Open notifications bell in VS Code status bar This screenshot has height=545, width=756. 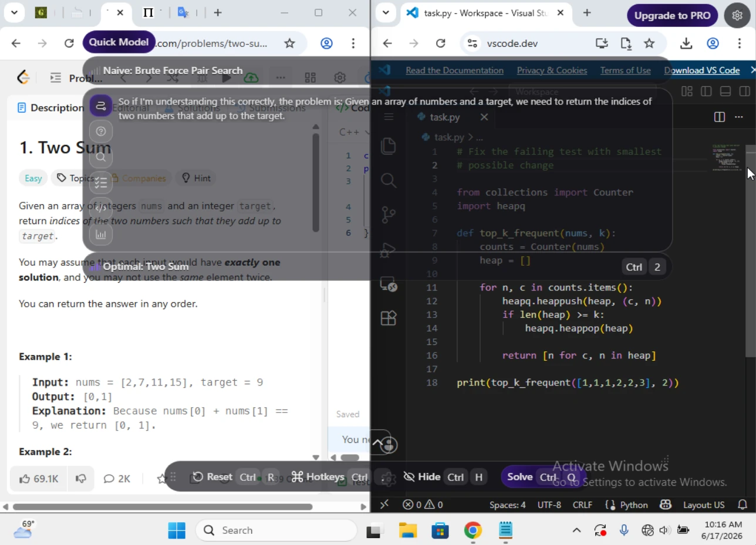click(x=743, y=505)
